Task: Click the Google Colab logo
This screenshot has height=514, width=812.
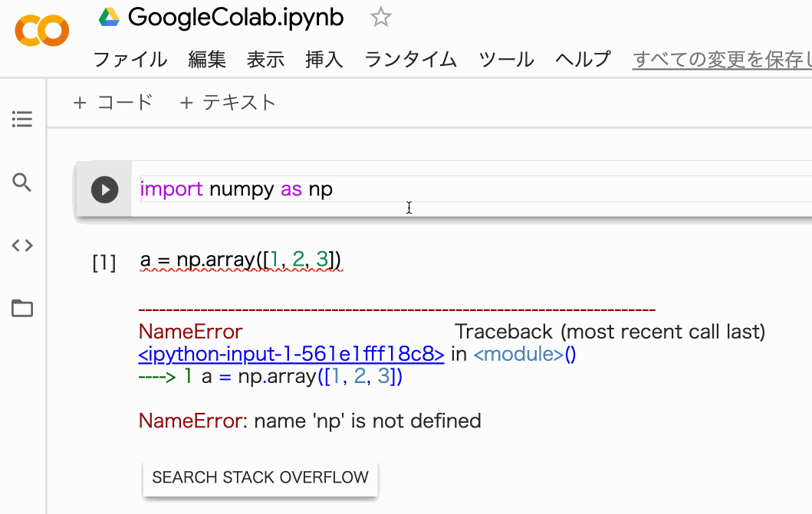Action: point(42,31)
